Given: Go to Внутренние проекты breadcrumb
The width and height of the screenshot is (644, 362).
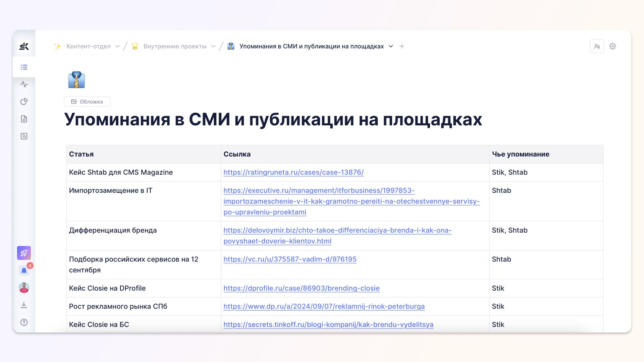Looking at the screenshot, I should coord(175,46).
